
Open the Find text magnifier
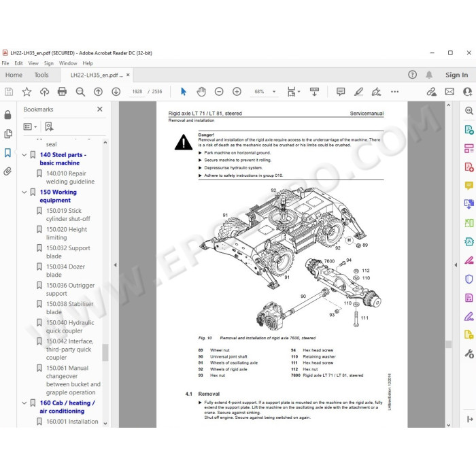[80, 92]
